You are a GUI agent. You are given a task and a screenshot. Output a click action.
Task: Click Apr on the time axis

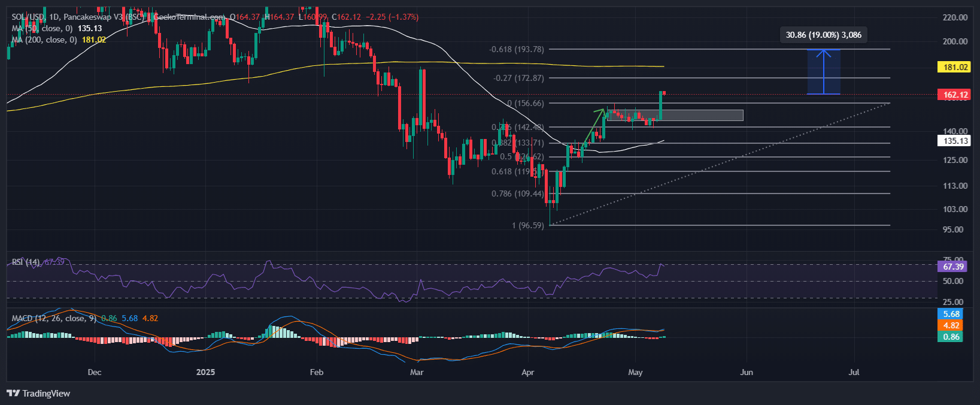pyautogui.click(x=527, y=372)
